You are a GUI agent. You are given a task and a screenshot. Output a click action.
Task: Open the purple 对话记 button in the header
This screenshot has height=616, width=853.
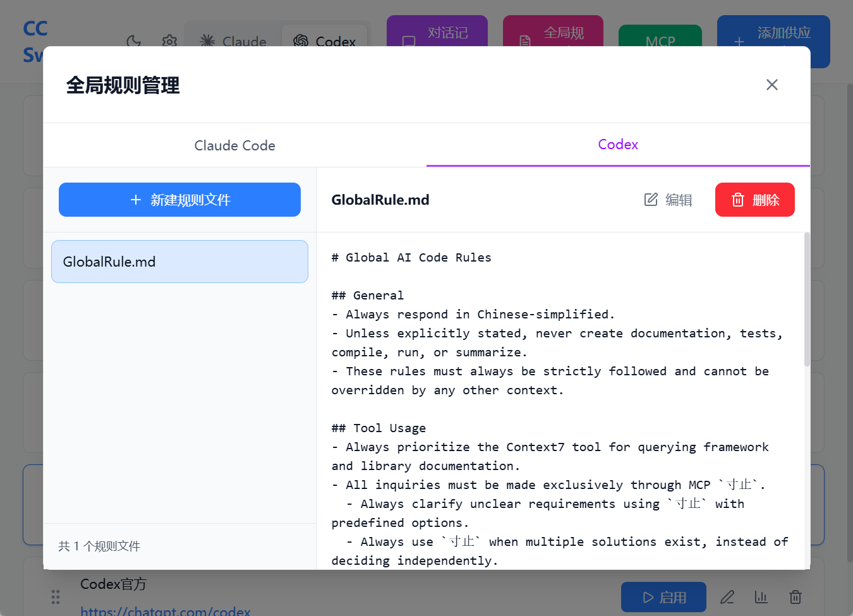pos(437,32)
